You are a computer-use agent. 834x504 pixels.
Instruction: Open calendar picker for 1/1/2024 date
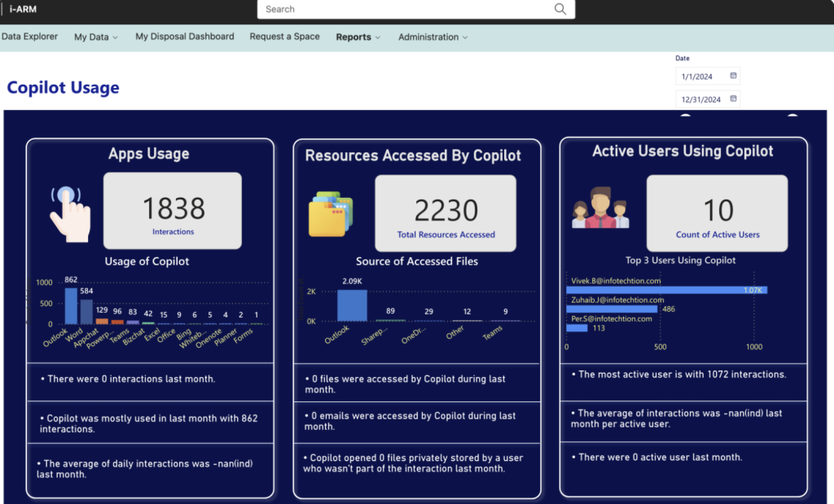pyautogui.click(x=733, y=76)
